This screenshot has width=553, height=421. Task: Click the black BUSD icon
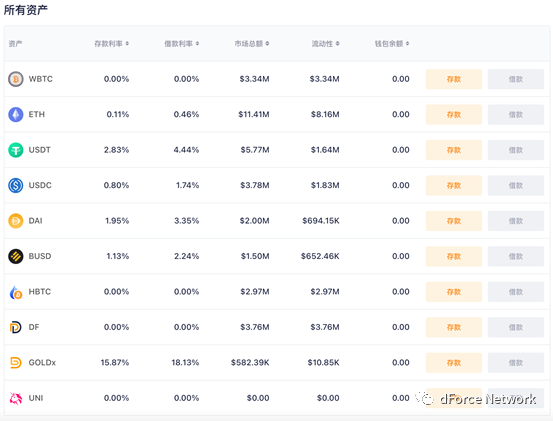click(16, 256)
